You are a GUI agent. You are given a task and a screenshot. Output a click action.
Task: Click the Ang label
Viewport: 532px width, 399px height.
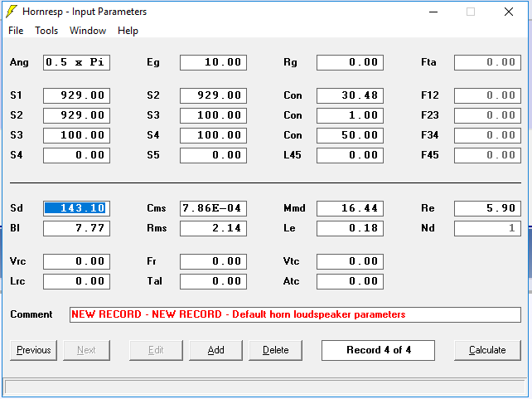(x=19, y=62)
